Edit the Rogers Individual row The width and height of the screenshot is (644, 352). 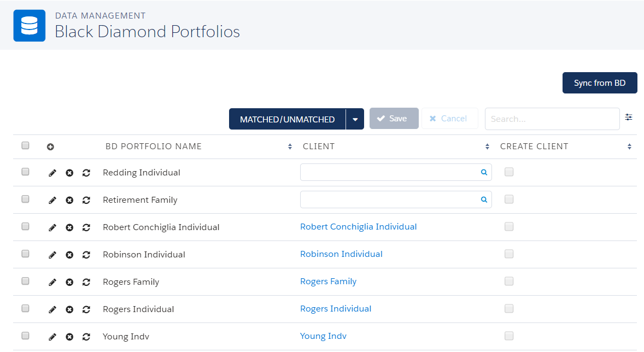pos(52,310)
